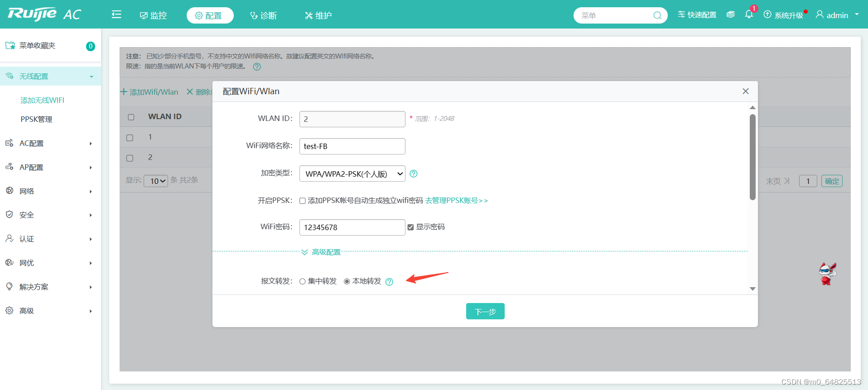Click the 认证 user sidebar icon
This screenshot has height=390, width=868.
coord(9,238)
